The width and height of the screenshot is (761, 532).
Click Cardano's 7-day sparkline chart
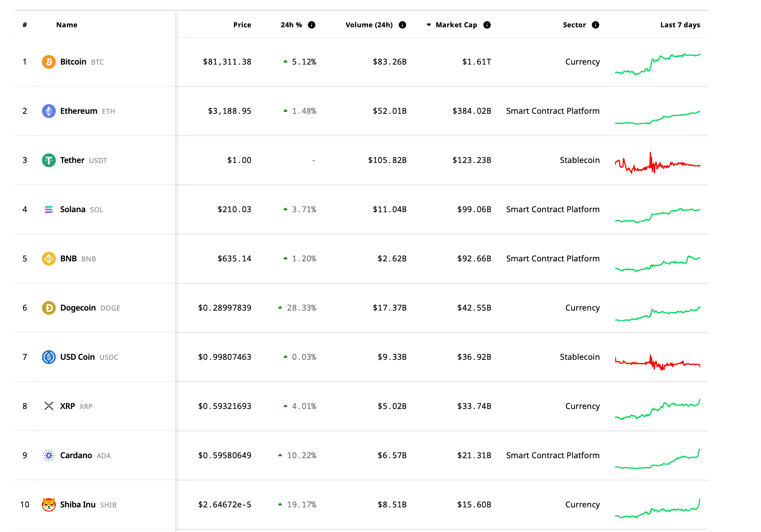658,459
